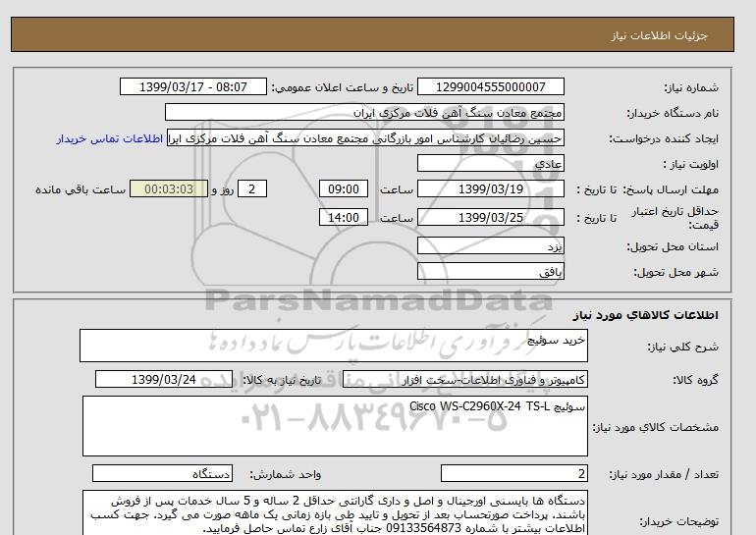Select the شماره نیاز field 1299004555000007

coord(490,87)
